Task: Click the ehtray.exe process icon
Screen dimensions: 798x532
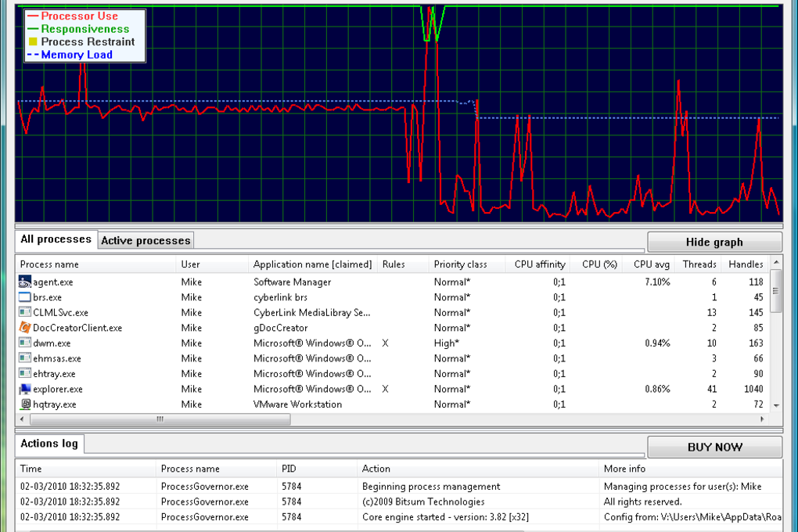Action: (x=24, y=373)
